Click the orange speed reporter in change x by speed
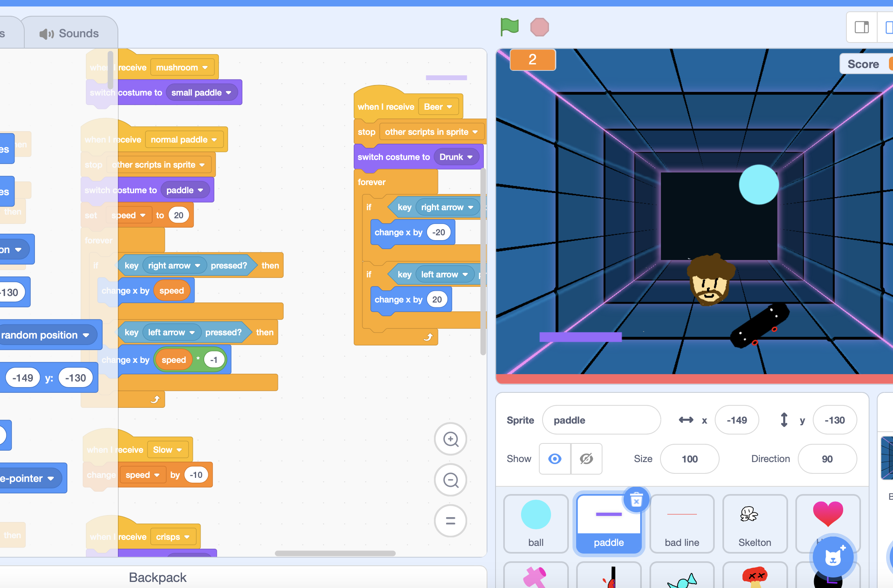Viewport: 893px width, 588px height. (172, 291)
